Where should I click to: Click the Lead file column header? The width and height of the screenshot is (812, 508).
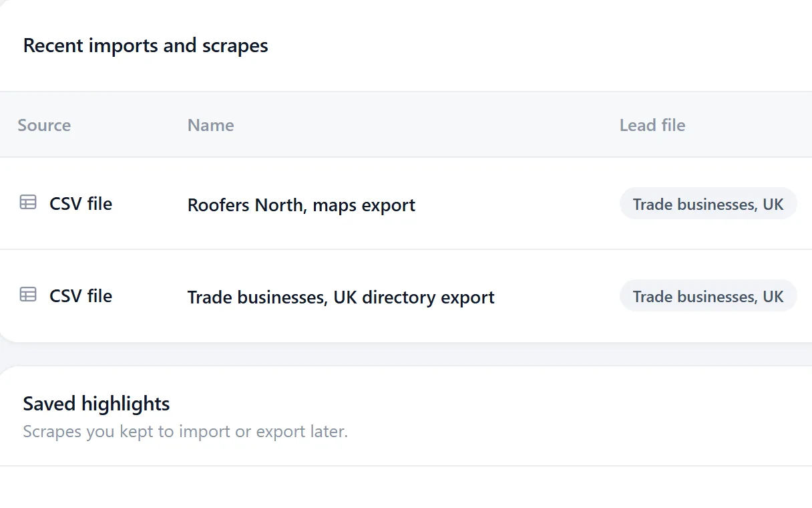point(652,125)
